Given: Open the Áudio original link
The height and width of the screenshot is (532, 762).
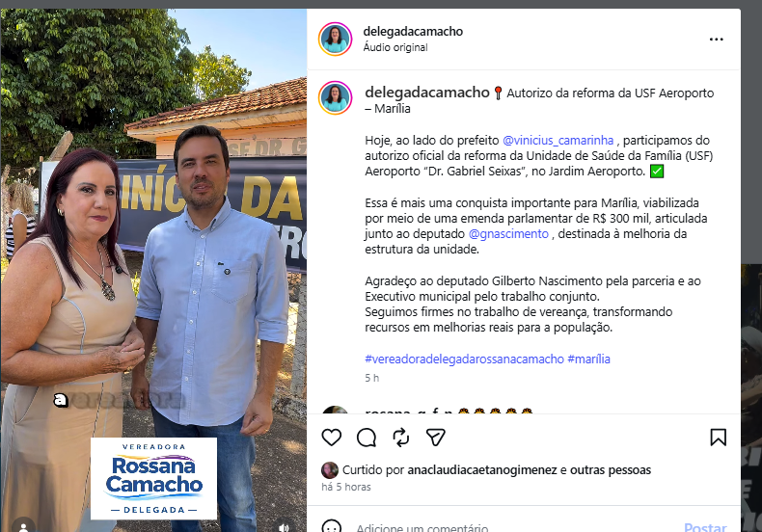Looking at the screenshot, I should (x=395, y=47).
